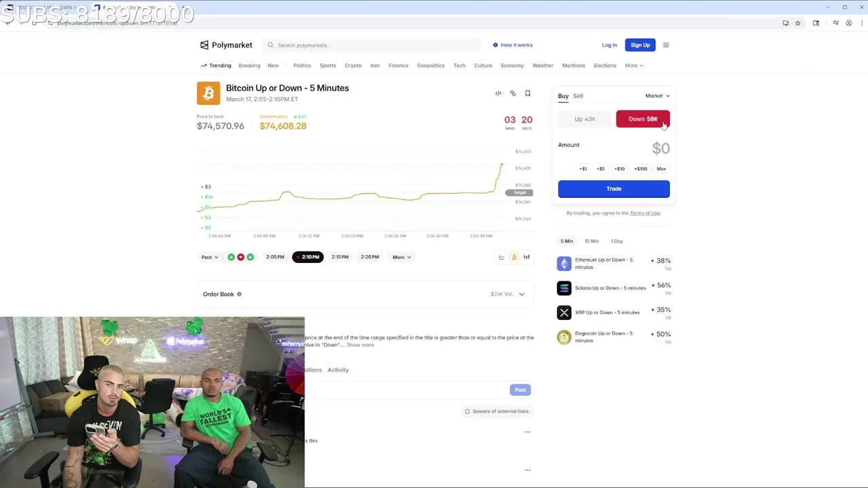Viewport: 868px width, 488px height.
Task: Click the browser media control icon
Action: (835, 23)
